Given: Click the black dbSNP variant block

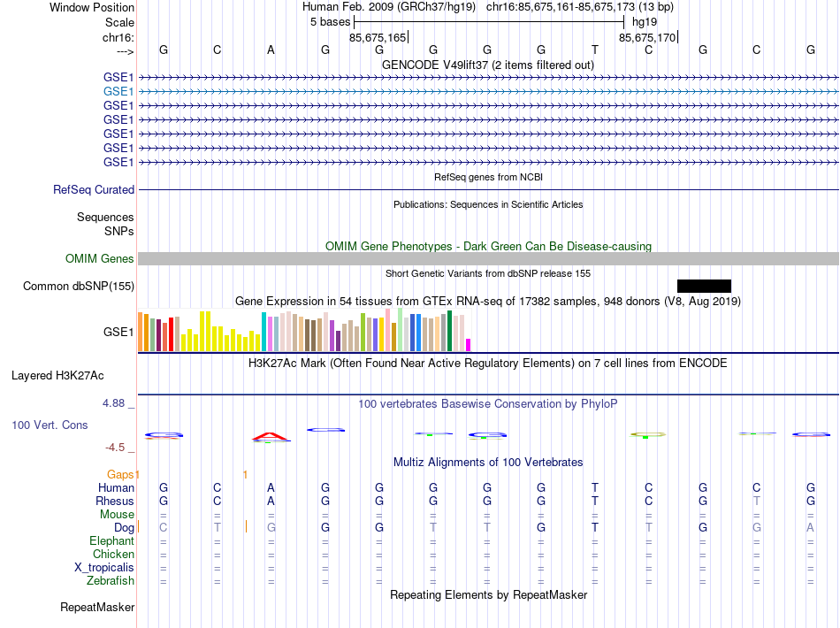Looking at the screenshot, I should coord(704,286).
